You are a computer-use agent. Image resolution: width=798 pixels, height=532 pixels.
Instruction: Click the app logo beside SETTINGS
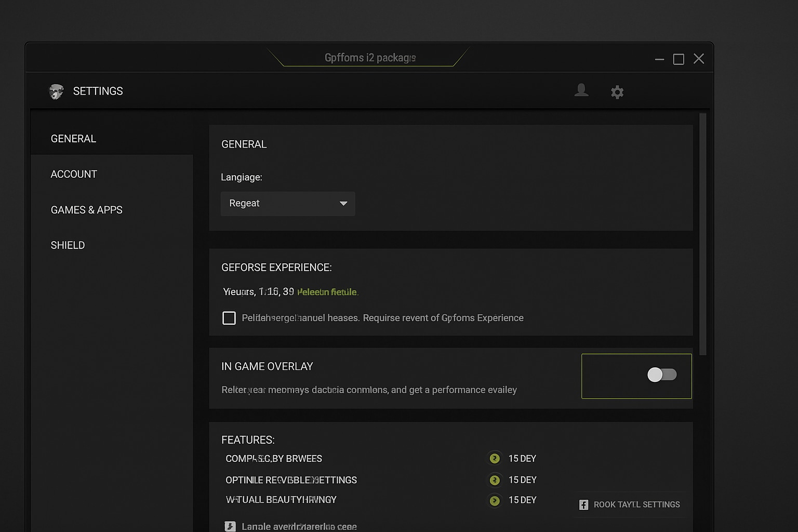click(56, 91)
